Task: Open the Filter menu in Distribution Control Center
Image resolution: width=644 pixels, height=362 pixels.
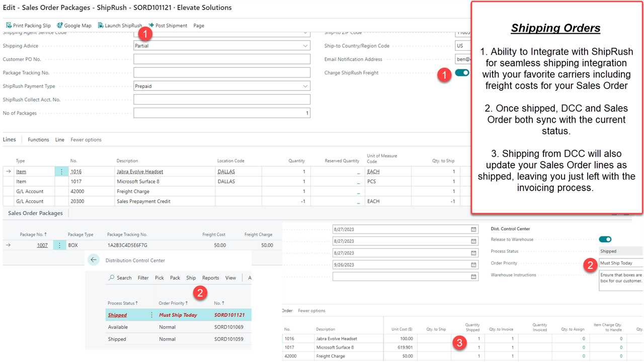Action: [x=143, y=278]
